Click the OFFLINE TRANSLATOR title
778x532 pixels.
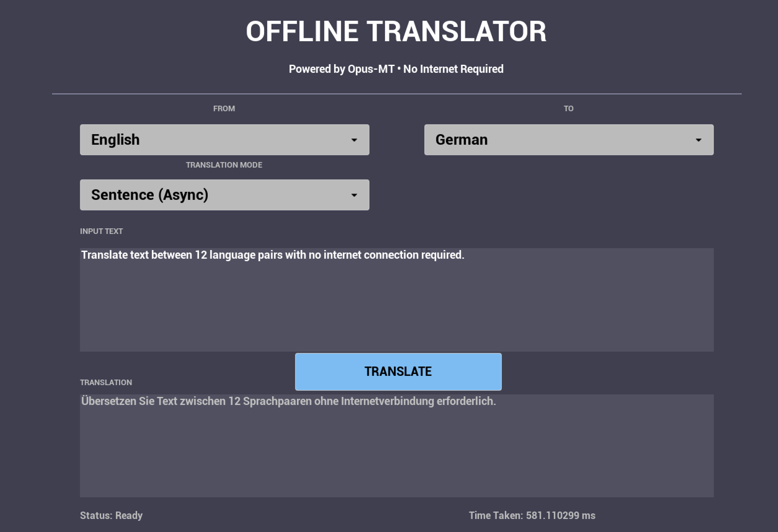click(396, 31)
